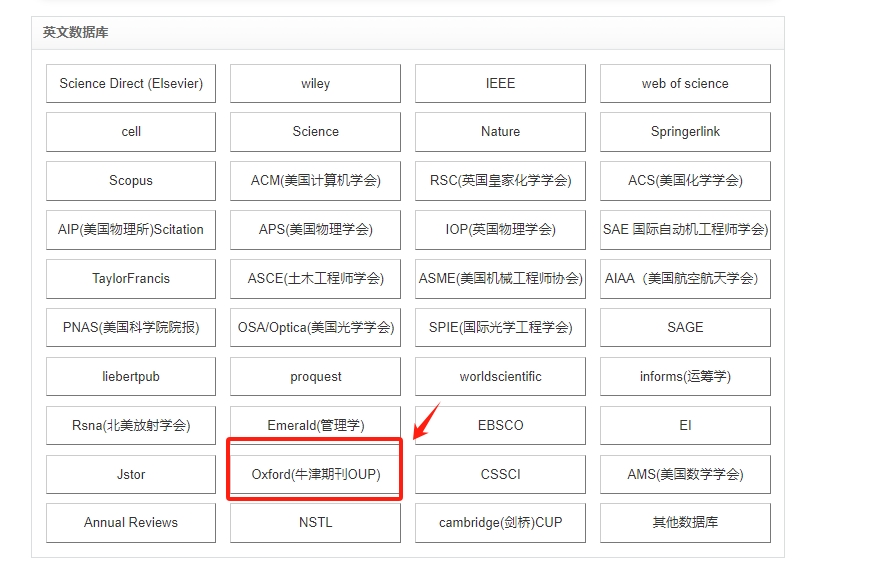Select the TaylorFrancis database

tap(131, 279)
